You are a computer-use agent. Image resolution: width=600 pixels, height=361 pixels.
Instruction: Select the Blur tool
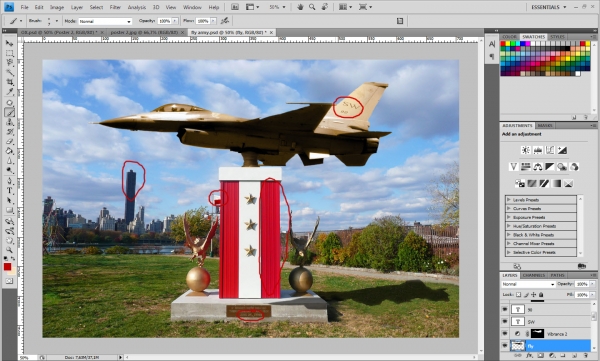click(x=10, y=161)
